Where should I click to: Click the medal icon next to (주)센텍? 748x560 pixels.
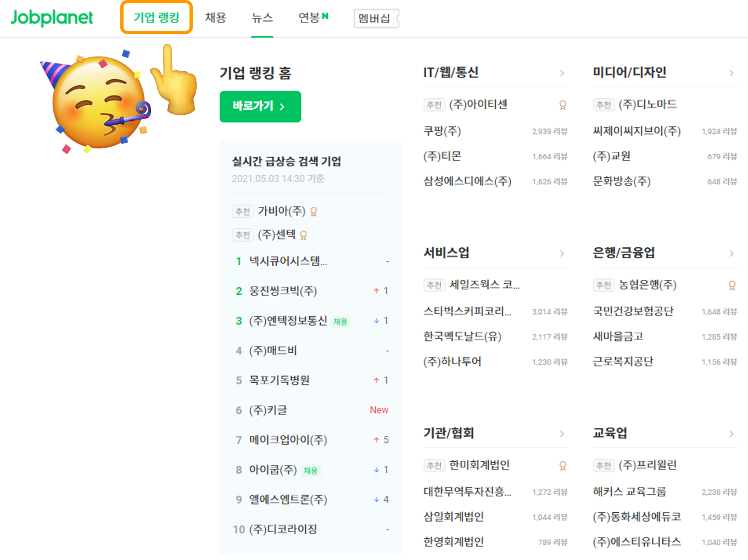click(x=303, y=236)
